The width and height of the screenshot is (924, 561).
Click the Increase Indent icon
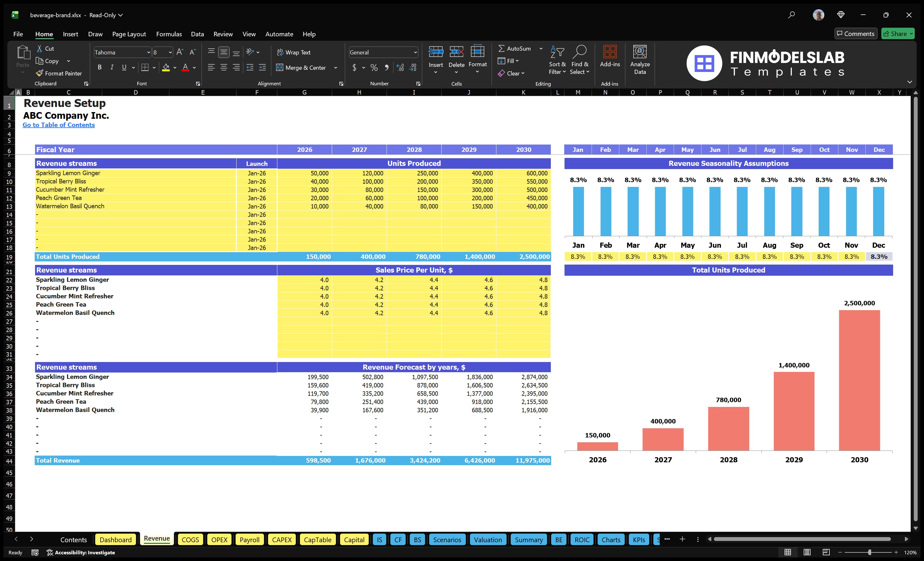pos(262,67)
